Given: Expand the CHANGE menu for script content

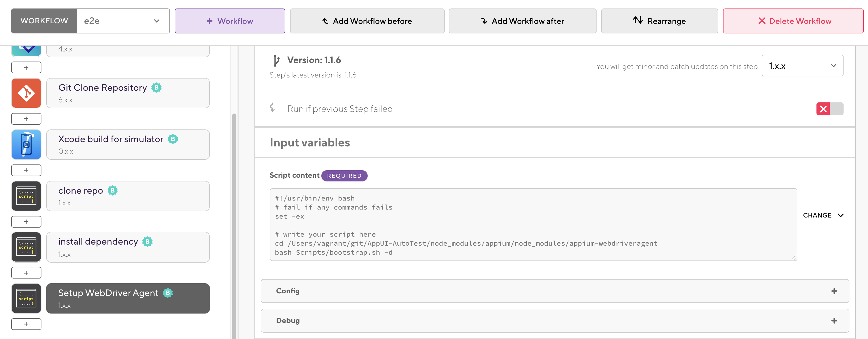Looking at the screenshot, I should [823, 215].
